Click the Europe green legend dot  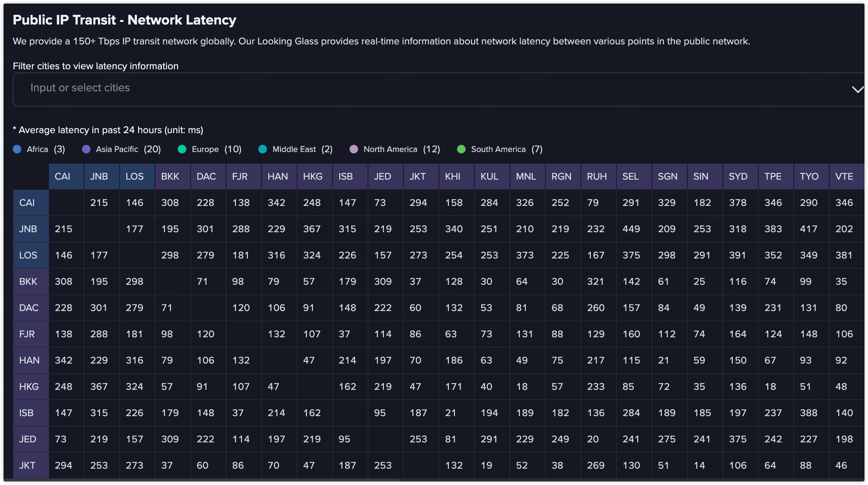point(182,149)
